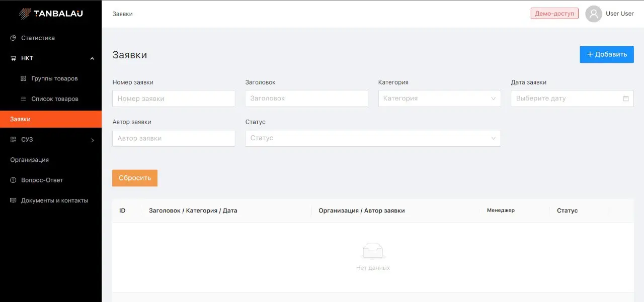This screenshot has width=644, height=302.
Task: Click the СУЗ QR code icon
Action: (14, 140)
